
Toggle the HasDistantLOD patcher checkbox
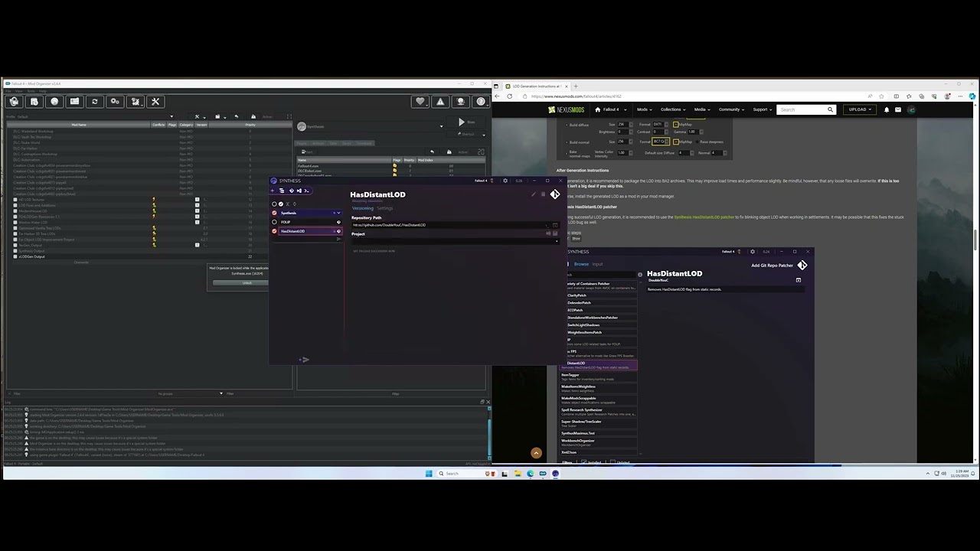274,231
